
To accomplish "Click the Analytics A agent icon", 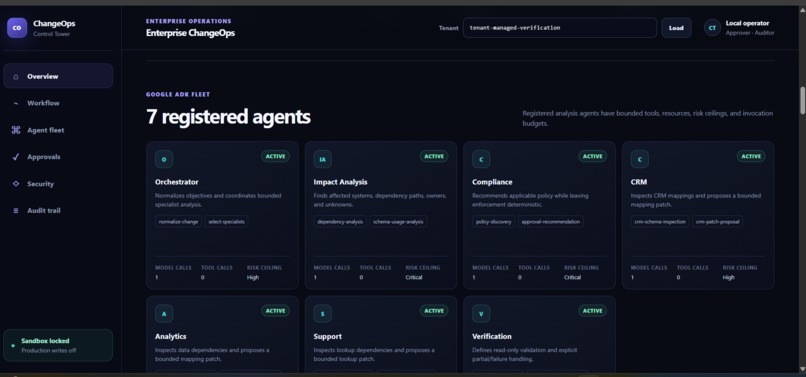I will pos(164,314).
